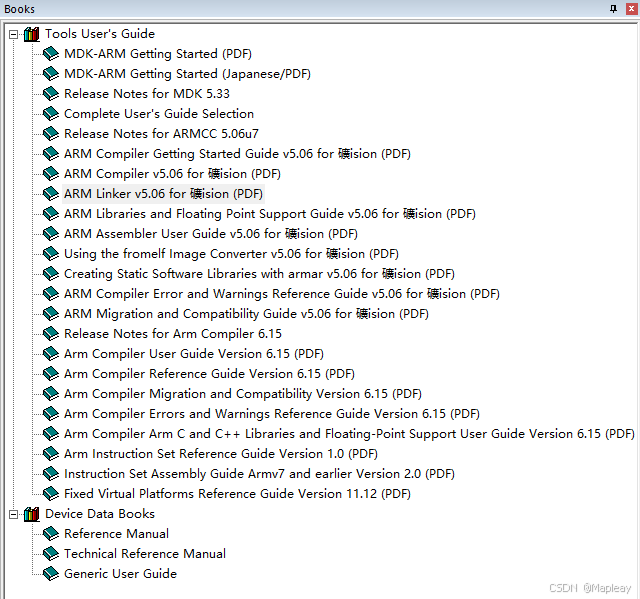Open the Technical Reference Manual entry
Image resolution: width=640 pixels, height=599 pixels.
145,554
